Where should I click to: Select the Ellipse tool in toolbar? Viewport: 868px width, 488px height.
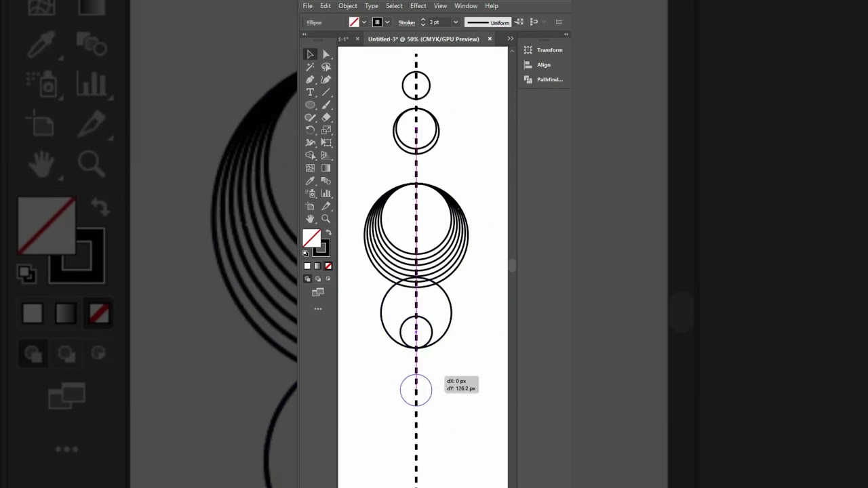click(310, 105)
